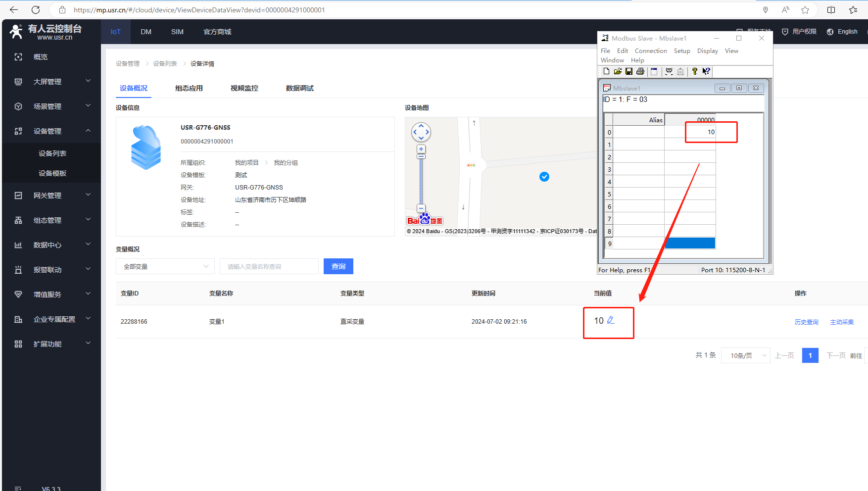
Task: Click the blue device marker on the map
Action: 544,177
